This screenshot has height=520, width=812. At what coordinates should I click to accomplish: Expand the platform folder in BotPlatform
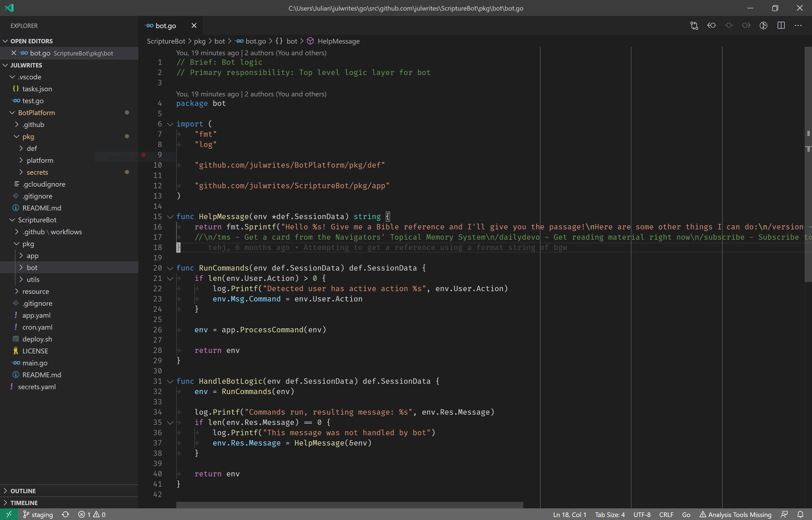(x=40, y=160)
